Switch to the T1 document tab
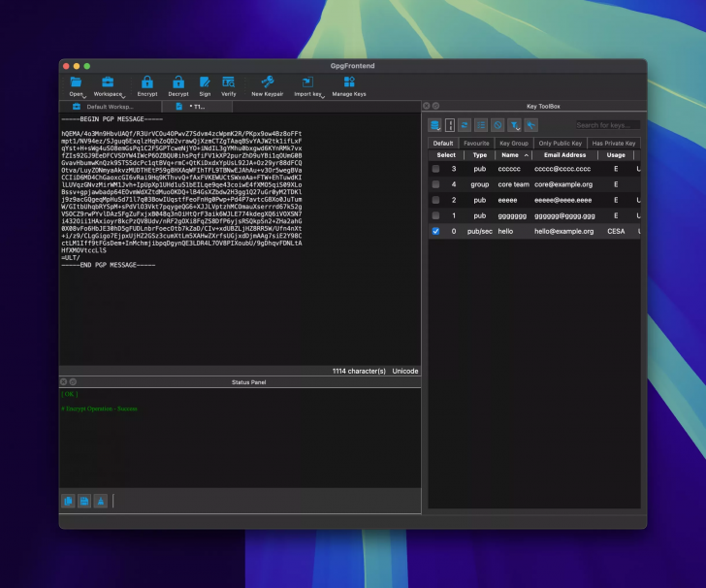This screenshot has height=588, width=706. tap(197, 107)
